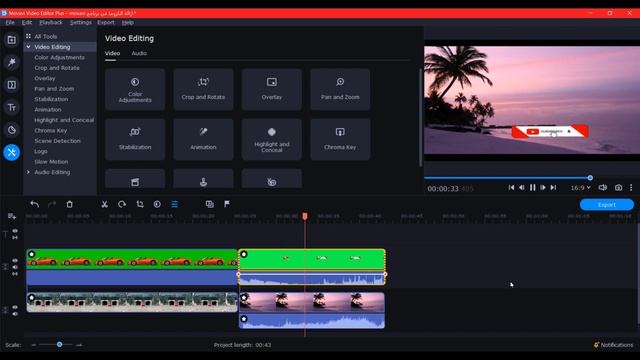This screenshot has height=360, width=640.
Task: Skip to the end of the project
Action: pyautogui.click(x=553, y=187)
